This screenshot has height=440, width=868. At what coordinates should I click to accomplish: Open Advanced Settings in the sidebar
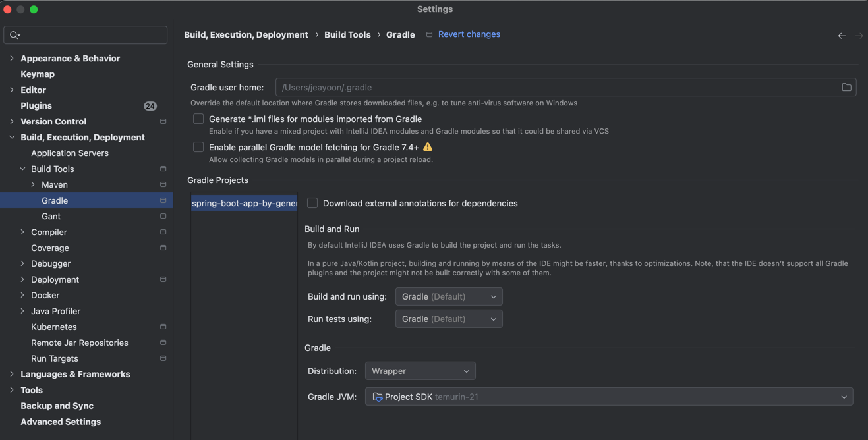tap(61, 422)
